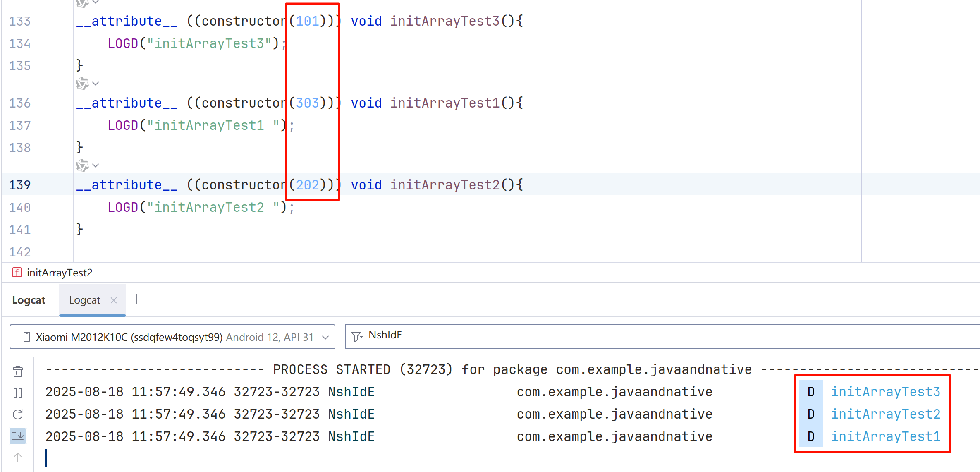Click AI assistant icon above initArrayTest1
The image size is (980, 472).
click(x=82, y=84)
